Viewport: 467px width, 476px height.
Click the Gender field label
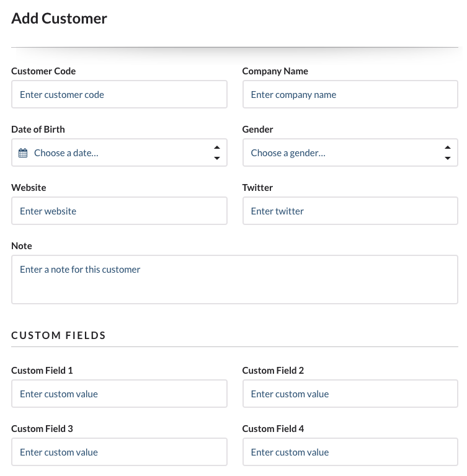pos(257,130)
